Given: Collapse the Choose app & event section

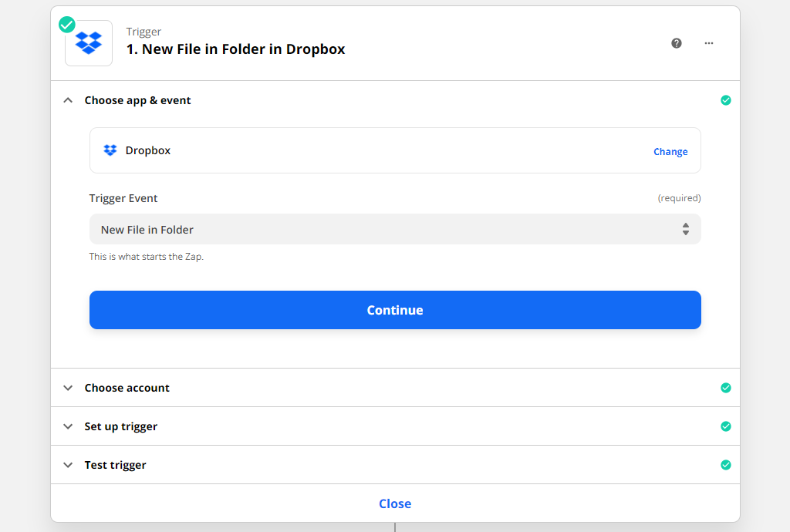Looking at the screenshot, I should point(68,100).
